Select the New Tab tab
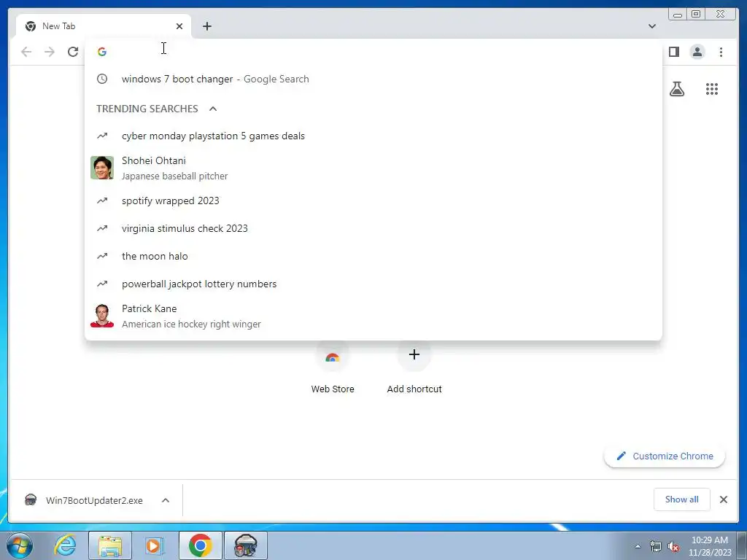747x560 pixels. pos(104,26)
